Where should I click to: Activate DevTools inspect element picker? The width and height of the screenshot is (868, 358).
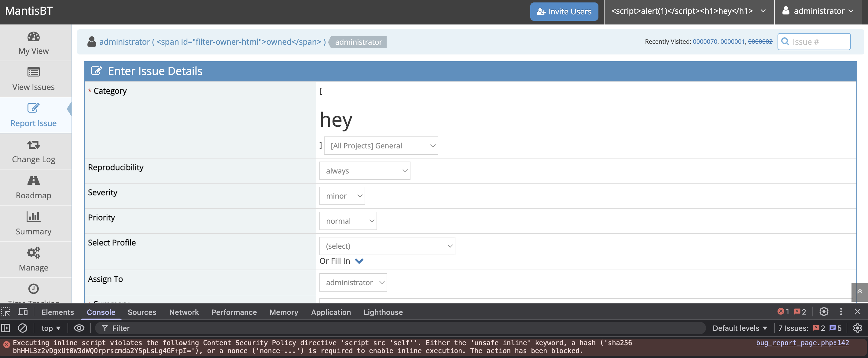6,312
